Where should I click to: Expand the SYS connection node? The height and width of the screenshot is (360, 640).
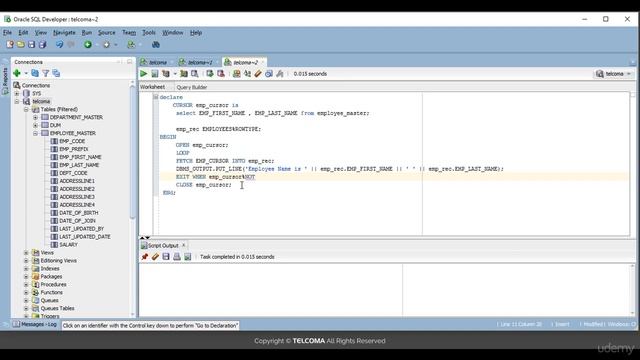[x=17, y=93]
